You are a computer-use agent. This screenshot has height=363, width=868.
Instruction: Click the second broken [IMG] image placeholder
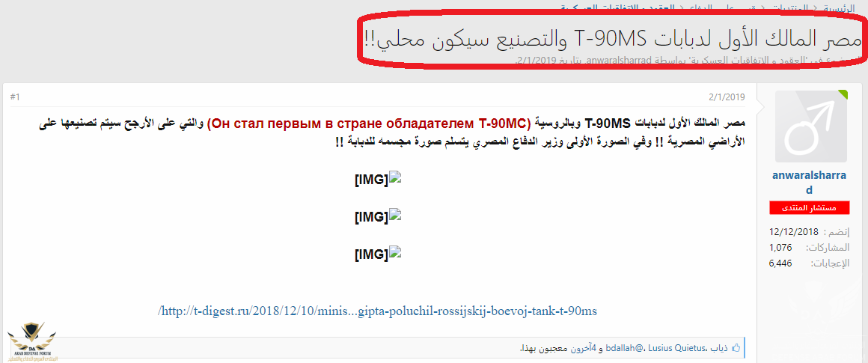coord(378,216)
